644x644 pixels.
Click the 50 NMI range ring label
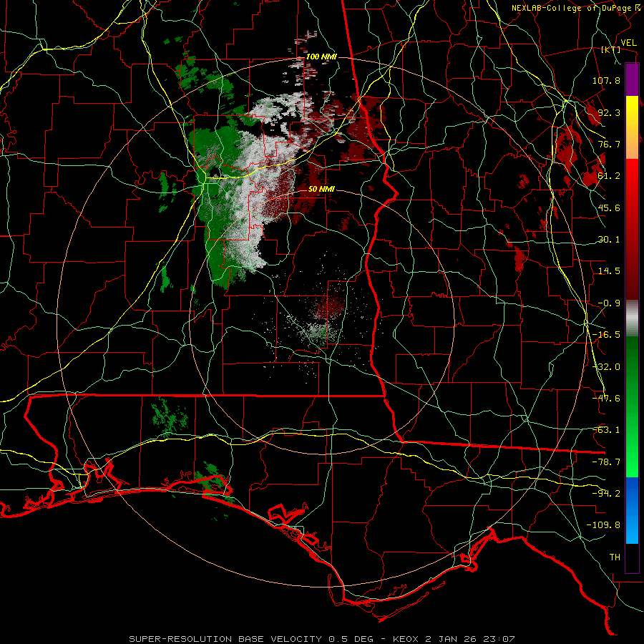321,189
